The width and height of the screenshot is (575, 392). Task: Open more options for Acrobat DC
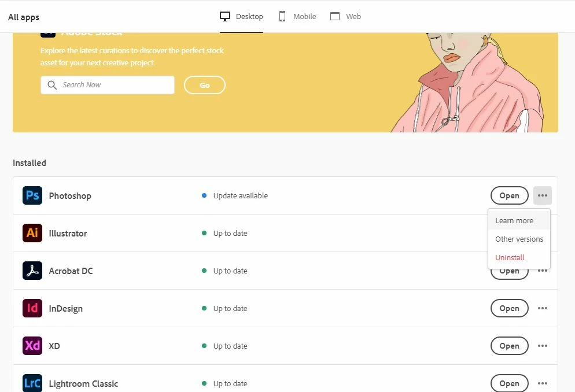click(543, 271)
